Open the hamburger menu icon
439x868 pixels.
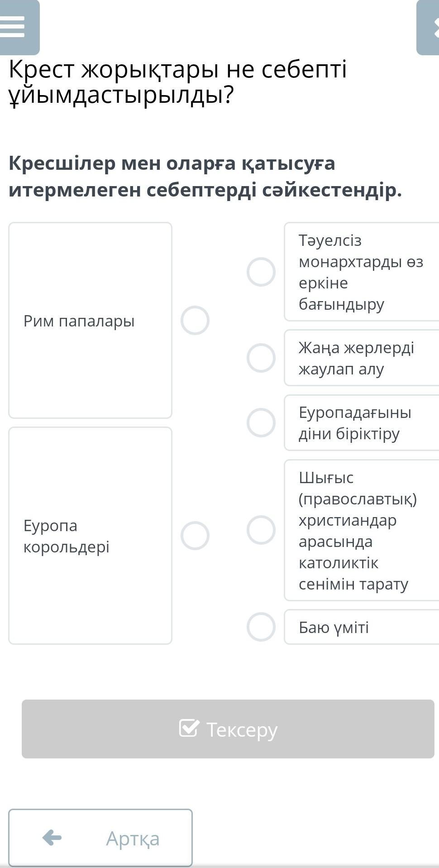pyautogui.click(x=14, y=26)
